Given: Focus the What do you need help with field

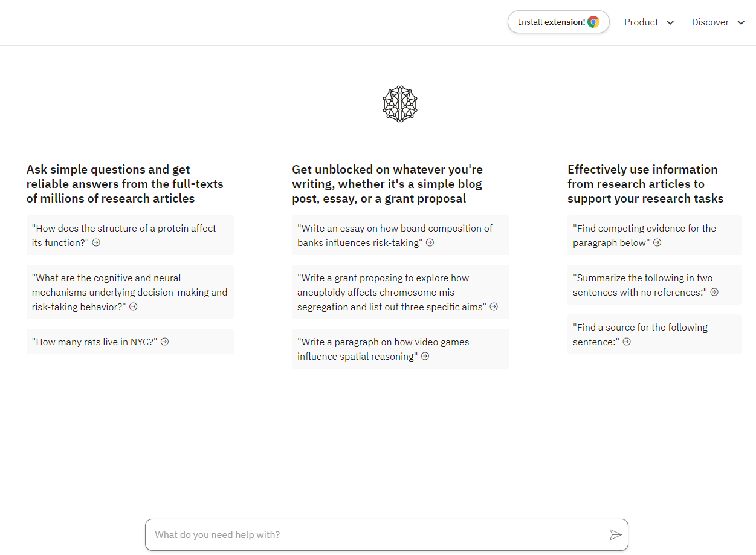Looking at the screenshot, I should pyautogui.click(x=387, y=534).
